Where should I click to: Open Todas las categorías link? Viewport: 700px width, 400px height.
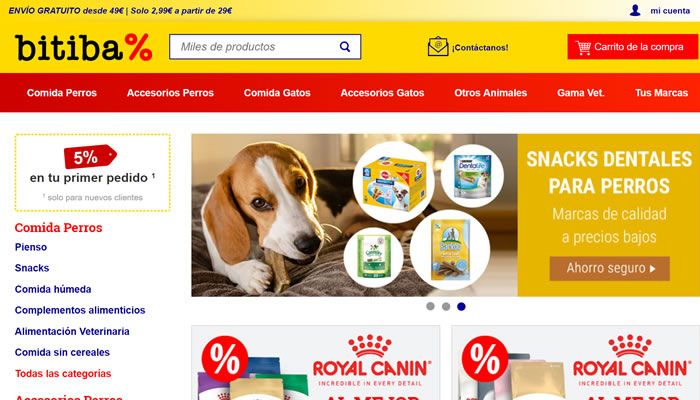pos(63,373)
